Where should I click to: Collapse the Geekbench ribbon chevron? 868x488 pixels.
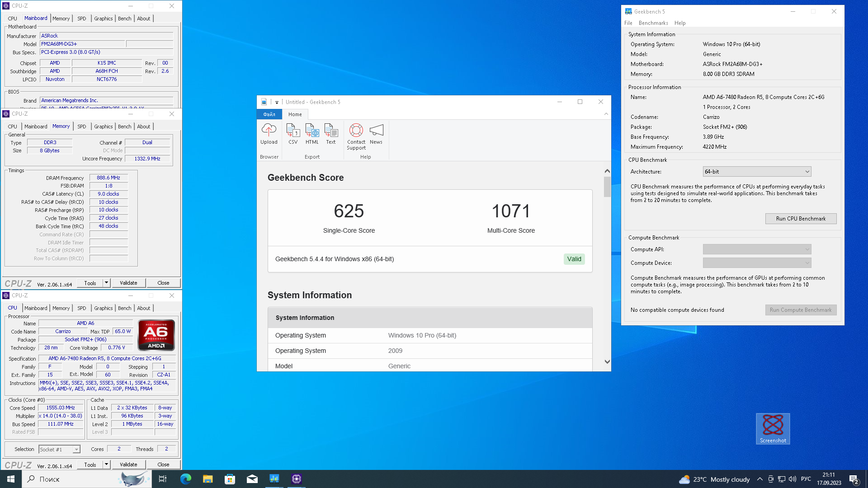click(606, 114)
